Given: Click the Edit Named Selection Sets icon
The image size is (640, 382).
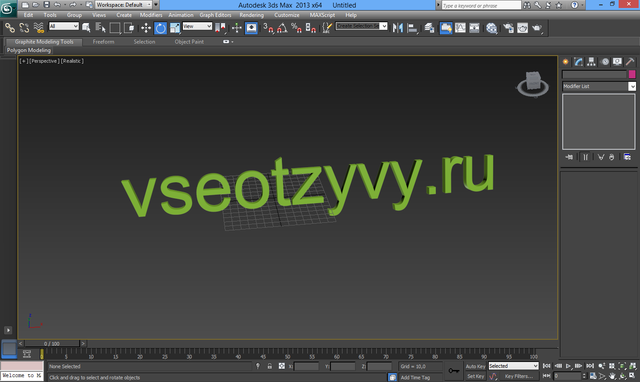Looking at the screenshot, I should tap(327, 28).
